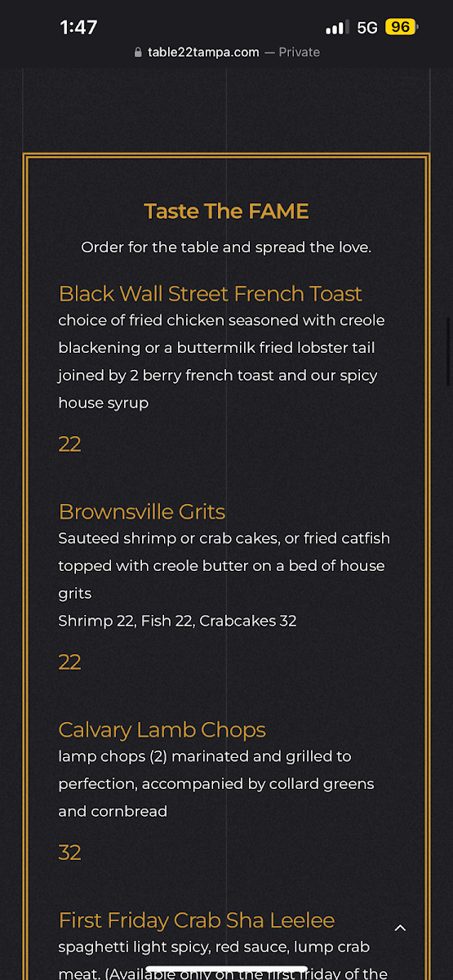Tap the 22 price under Brownsville Grits
This screenshot has width=453, height=980.
[69, 661]
